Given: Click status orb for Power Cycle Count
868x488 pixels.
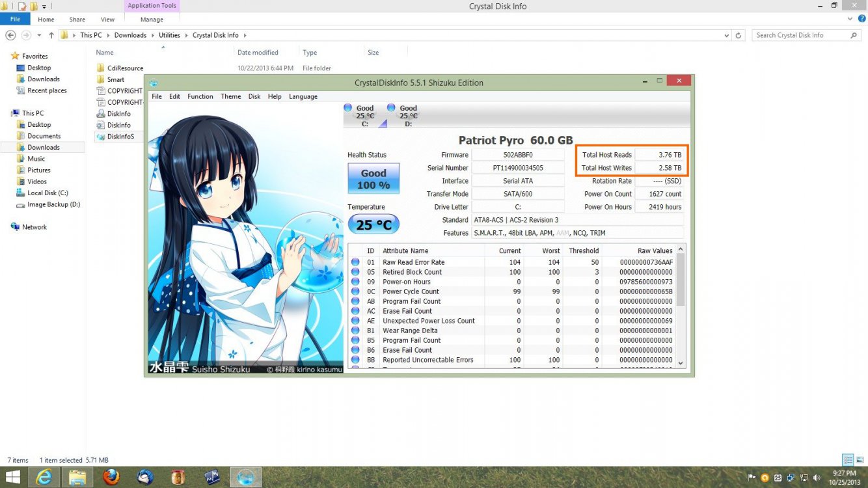Looking at the screenshot, I should (x=355, y=291).
